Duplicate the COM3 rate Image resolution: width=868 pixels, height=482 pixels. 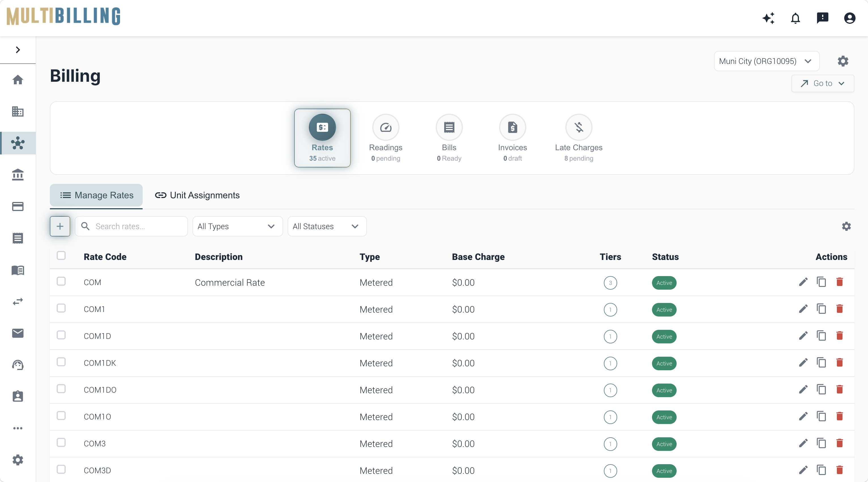[821, 443]
